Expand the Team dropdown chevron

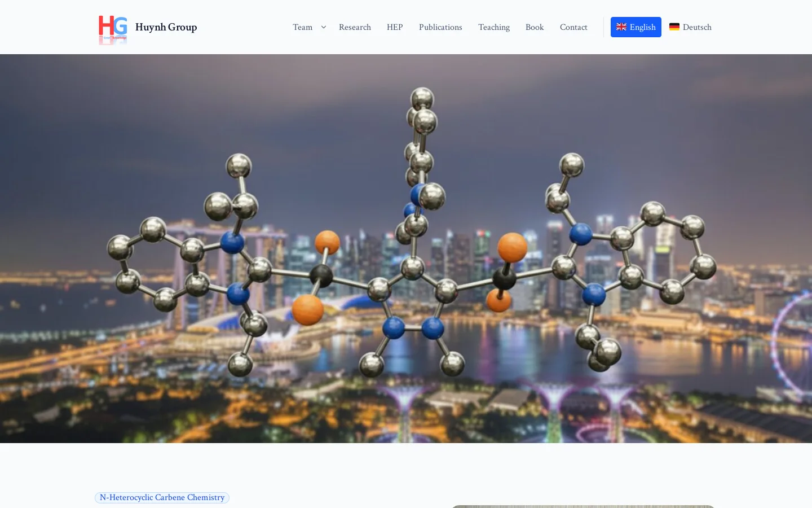coord(324,27)
